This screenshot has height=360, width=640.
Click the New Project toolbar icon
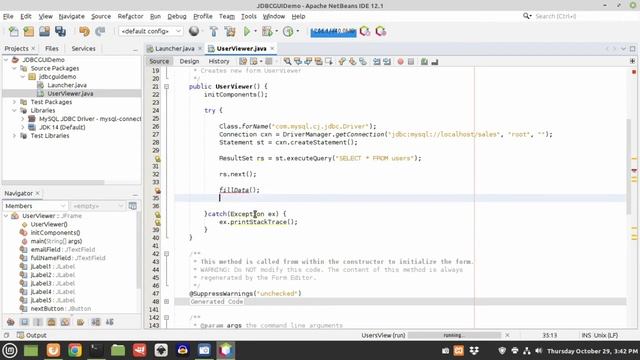pos(29,31)
